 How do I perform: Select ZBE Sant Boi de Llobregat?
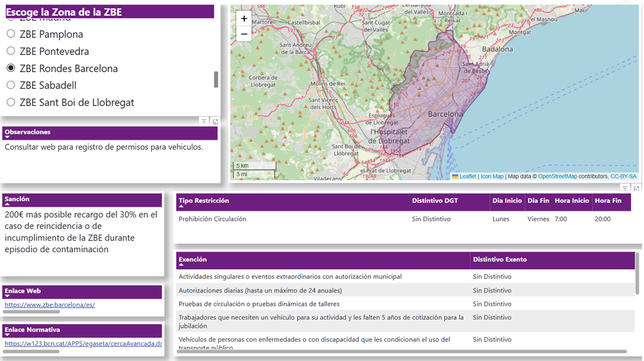(10, 103)
